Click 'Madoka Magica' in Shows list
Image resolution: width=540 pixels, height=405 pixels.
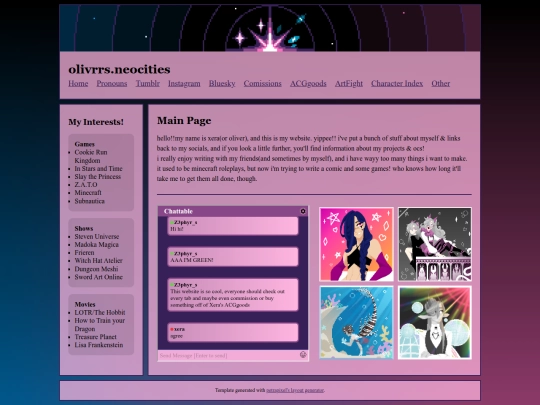(97, 245)
